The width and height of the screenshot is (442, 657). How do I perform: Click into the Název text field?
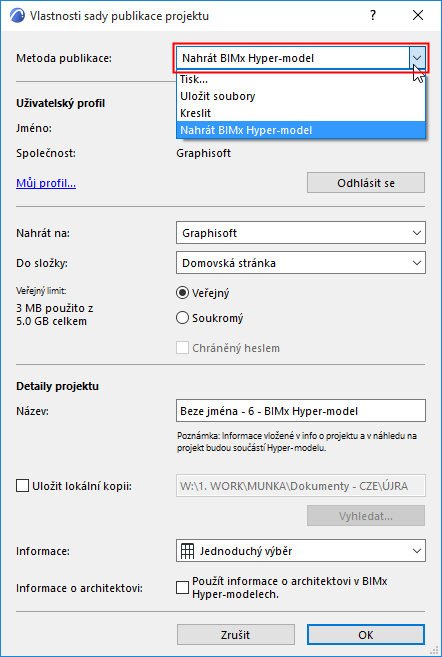click(301, 411)
